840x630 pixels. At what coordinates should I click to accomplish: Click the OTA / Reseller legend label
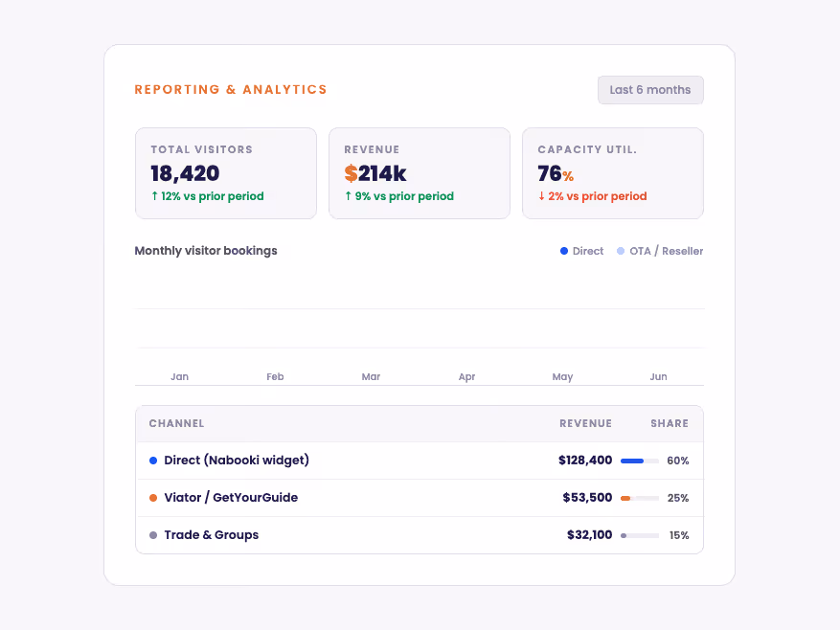coord(666,251)
